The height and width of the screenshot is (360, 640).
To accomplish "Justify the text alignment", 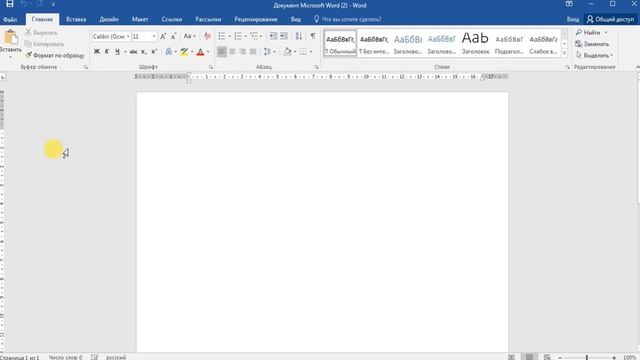I will point(253,51).
